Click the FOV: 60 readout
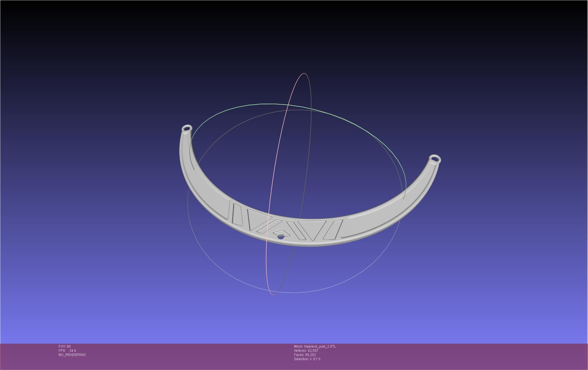588x370 pixels. coord(65,346)
